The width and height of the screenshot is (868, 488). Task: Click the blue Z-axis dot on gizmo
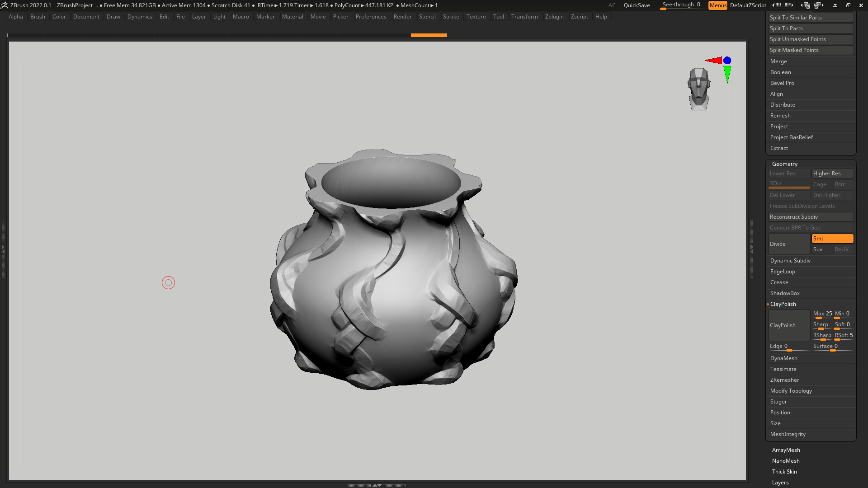click(x=727, y=60)
